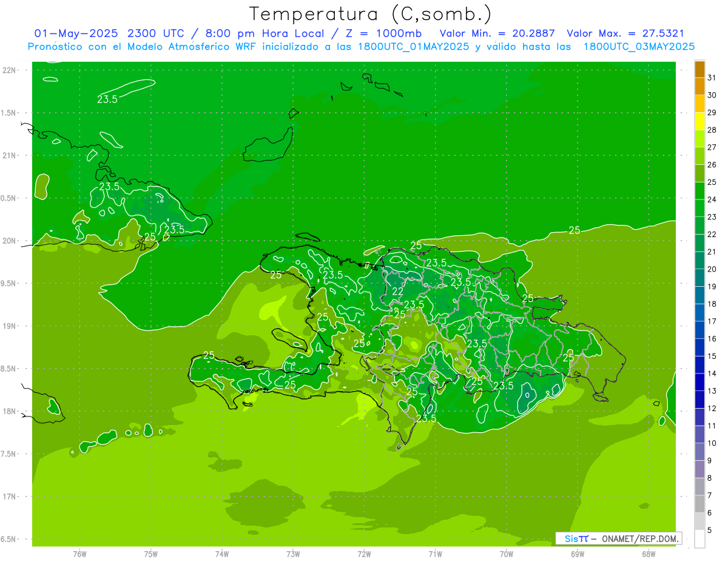Click the "22N" latitude axis label
This screenshot has height=562, width=728.
(x=9, y=70)
